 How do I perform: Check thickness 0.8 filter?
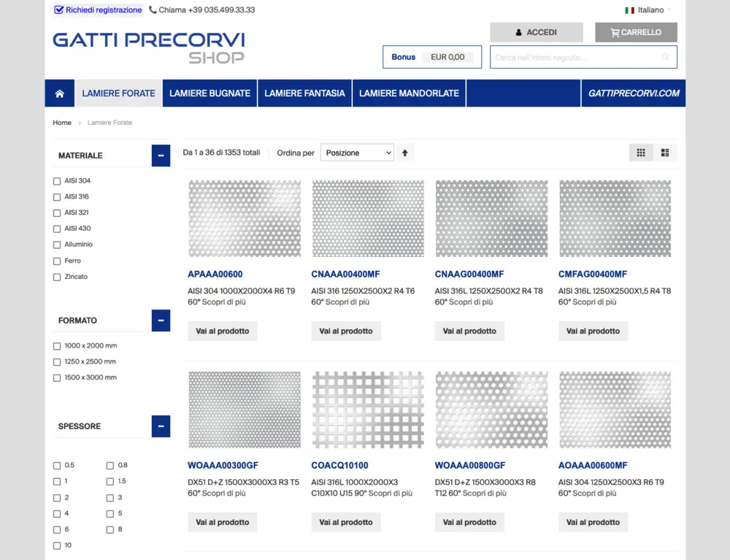[x=110, y=466]
